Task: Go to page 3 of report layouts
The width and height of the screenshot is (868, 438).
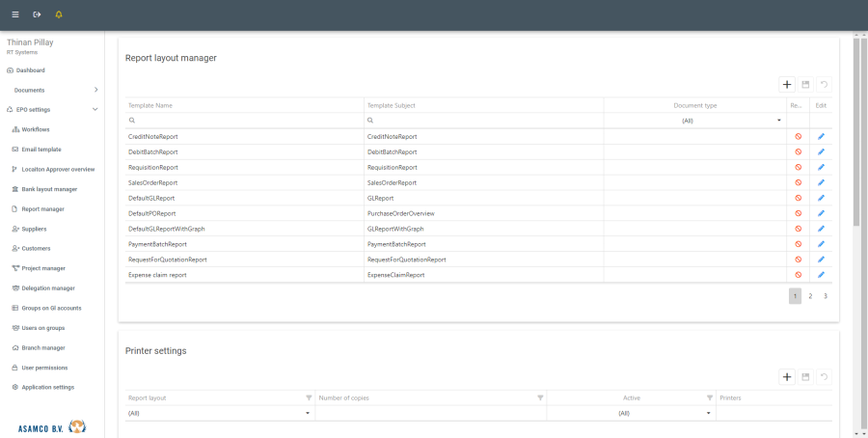Action: click(x=826, y=296)
